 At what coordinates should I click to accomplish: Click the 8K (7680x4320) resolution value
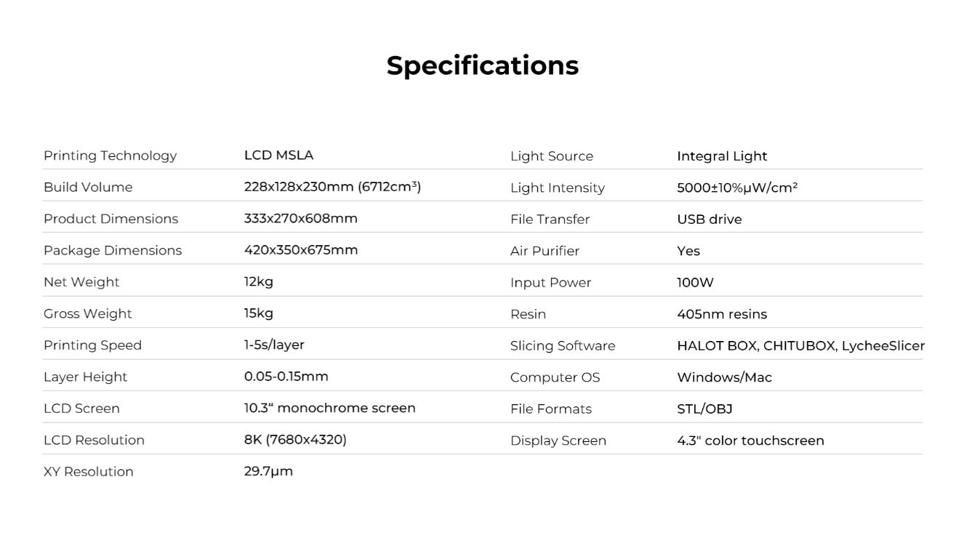(295, 440)
